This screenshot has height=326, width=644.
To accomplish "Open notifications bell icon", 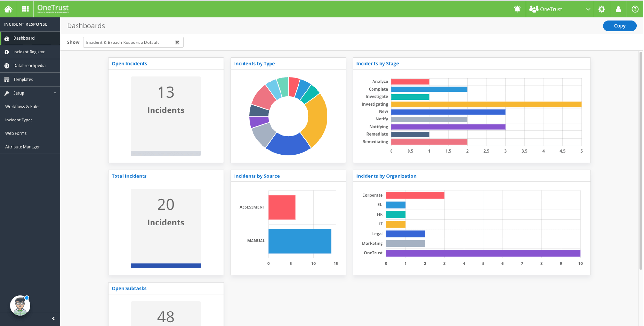I will pyautogui.click(x=517, y=9).
